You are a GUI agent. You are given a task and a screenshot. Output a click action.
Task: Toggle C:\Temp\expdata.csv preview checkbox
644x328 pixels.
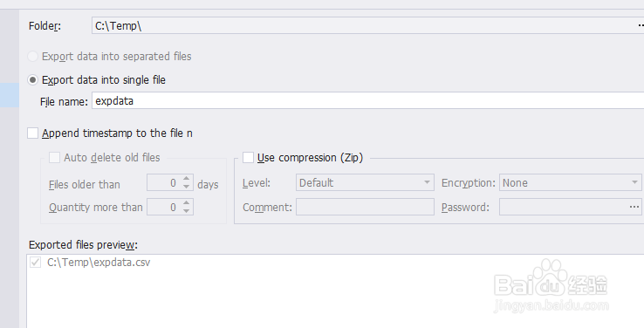tap(35, 263)
